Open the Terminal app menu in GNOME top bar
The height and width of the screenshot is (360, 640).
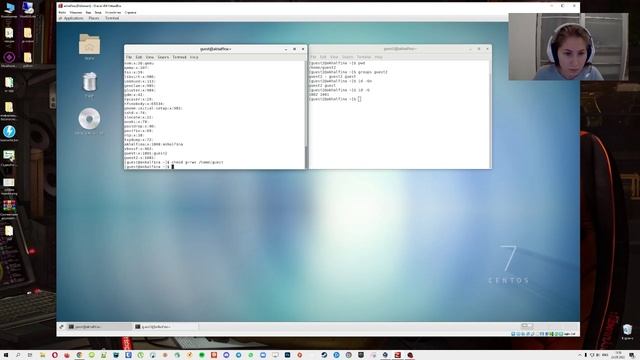click(x=112, y=18)
